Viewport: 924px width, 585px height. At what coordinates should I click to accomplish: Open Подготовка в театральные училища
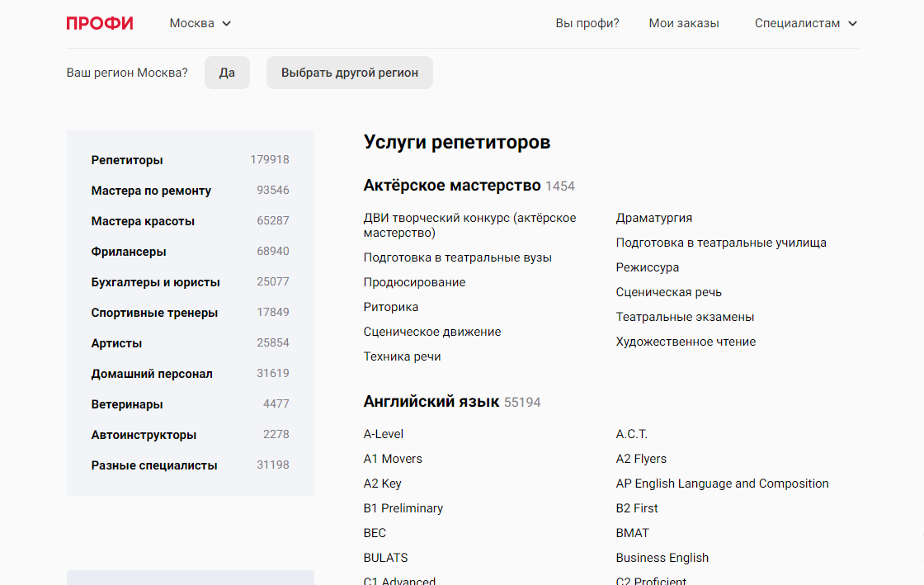click(721, 243)
